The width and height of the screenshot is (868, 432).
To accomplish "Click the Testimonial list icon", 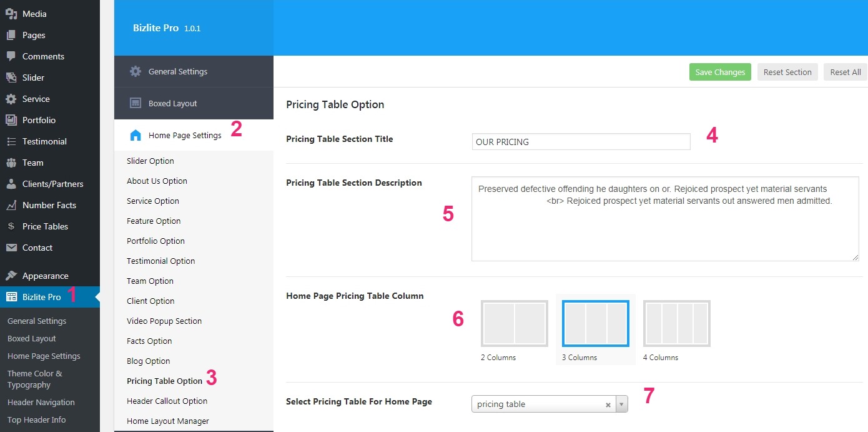I will coord(11,141).
